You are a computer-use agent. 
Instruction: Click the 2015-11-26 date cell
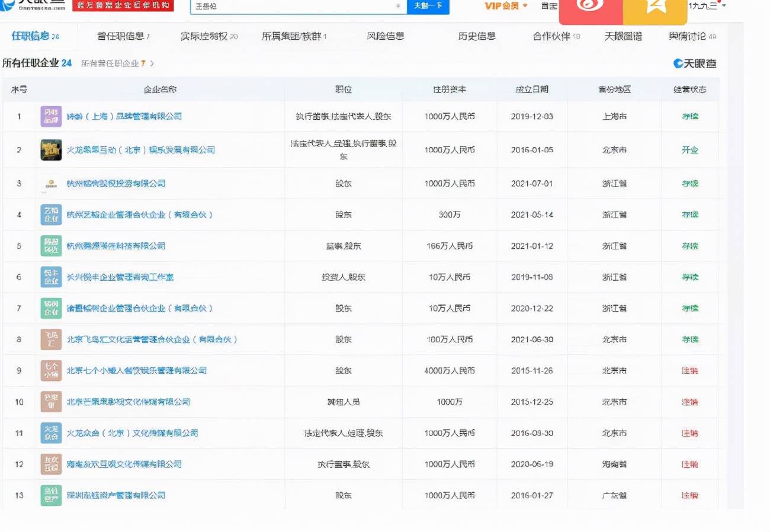532,371
